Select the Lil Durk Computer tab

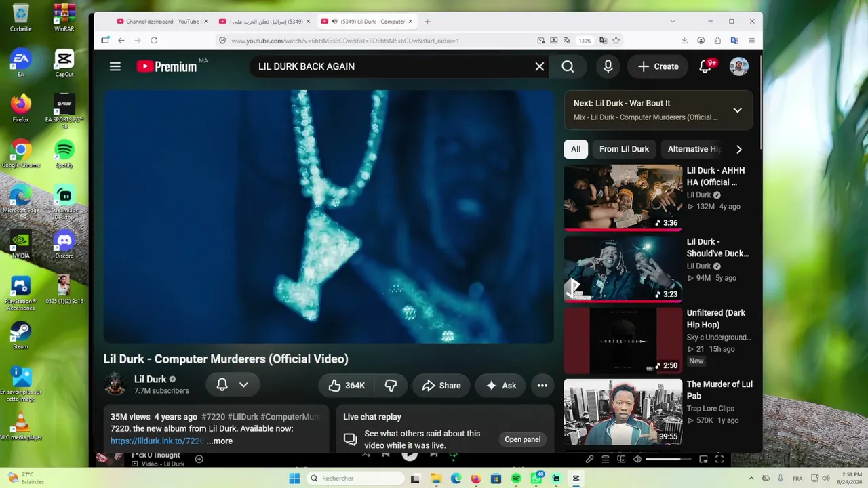coord(367,22)
